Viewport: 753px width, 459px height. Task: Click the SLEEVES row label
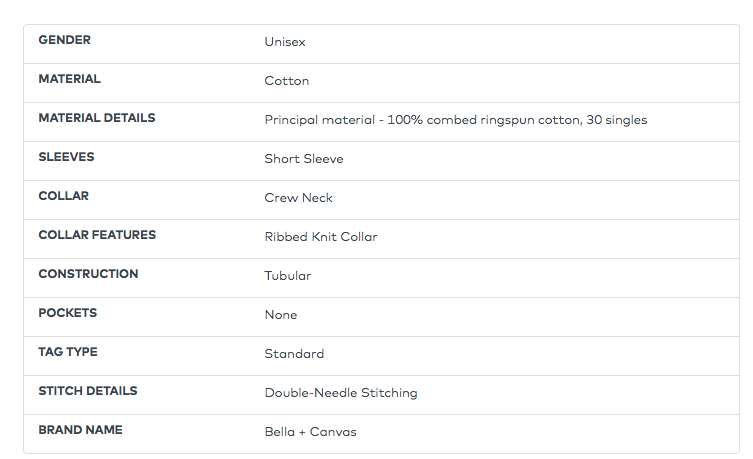click(66, 157)
